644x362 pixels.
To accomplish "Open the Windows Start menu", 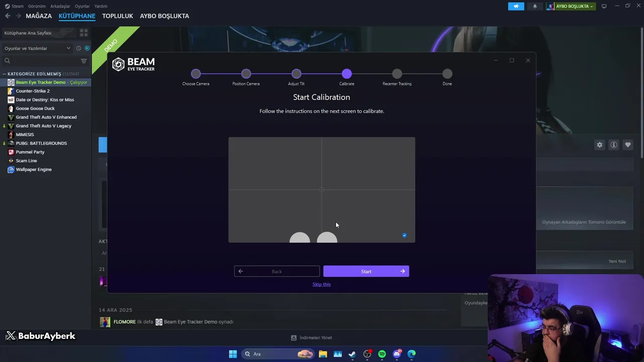I will (x=233, y=354).
